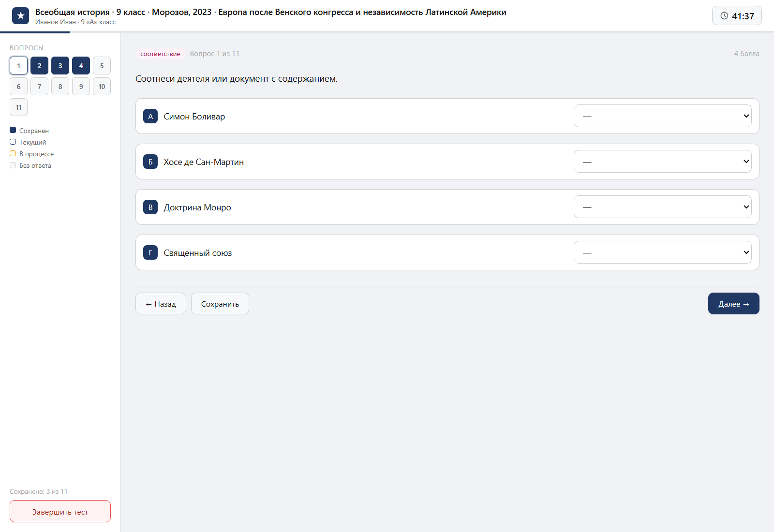Jump to question 11
Viewport: 774px width, 532px height.
coord(18,107)
